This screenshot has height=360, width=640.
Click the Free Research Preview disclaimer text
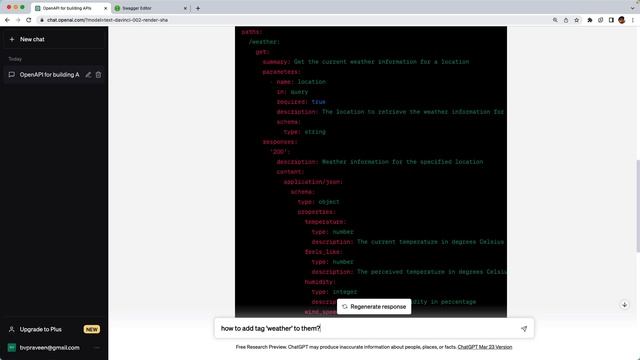pos(346,347)
